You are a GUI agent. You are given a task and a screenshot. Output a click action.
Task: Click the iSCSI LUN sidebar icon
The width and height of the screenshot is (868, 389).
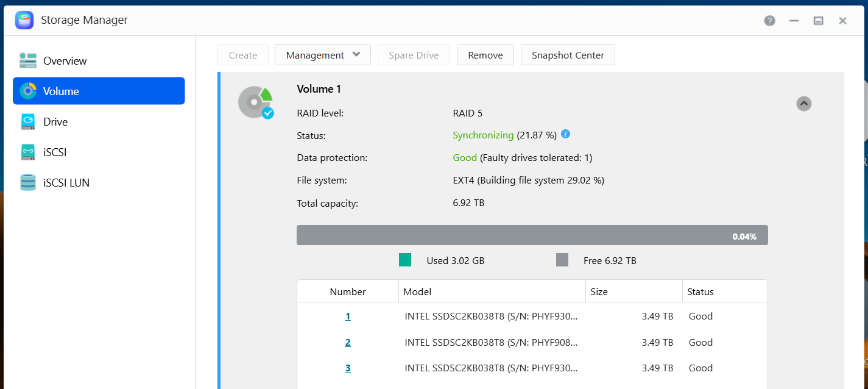click(x=28, y=183)
